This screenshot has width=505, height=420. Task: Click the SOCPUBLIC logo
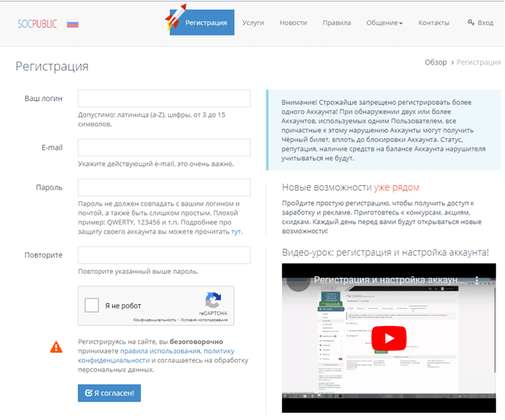(37, 23)
